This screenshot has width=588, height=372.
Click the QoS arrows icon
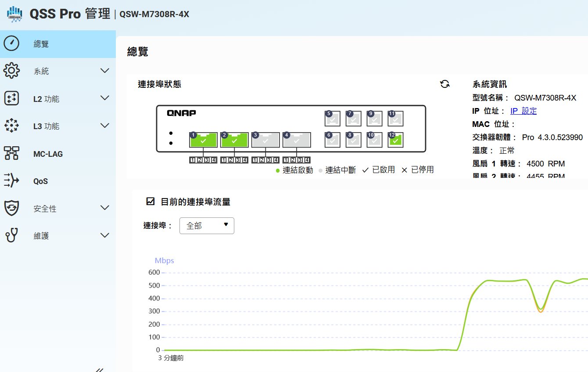(x=11, y=181)
